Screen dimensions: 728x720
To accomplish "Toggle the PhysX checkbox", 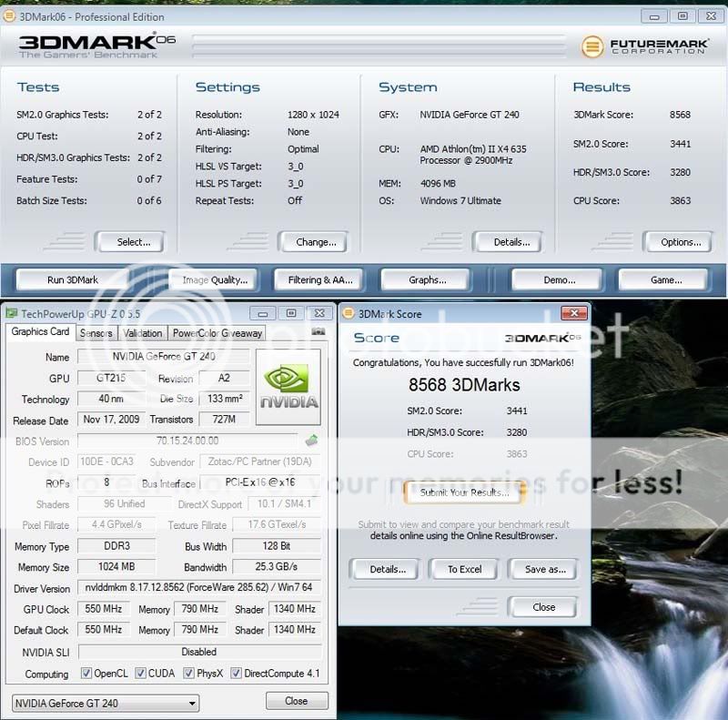I will [x=188, y=673].
